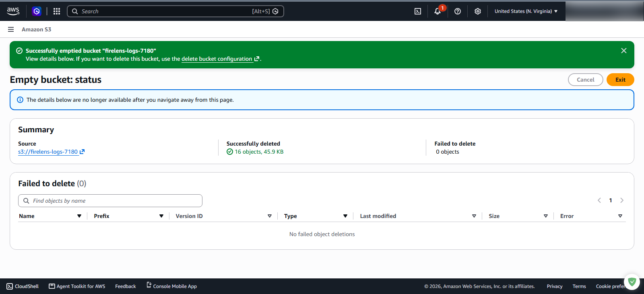This screenshot has width=644, height=294.
Task: Click the 'No failed object deletions' message
Action: pos(322,234)
